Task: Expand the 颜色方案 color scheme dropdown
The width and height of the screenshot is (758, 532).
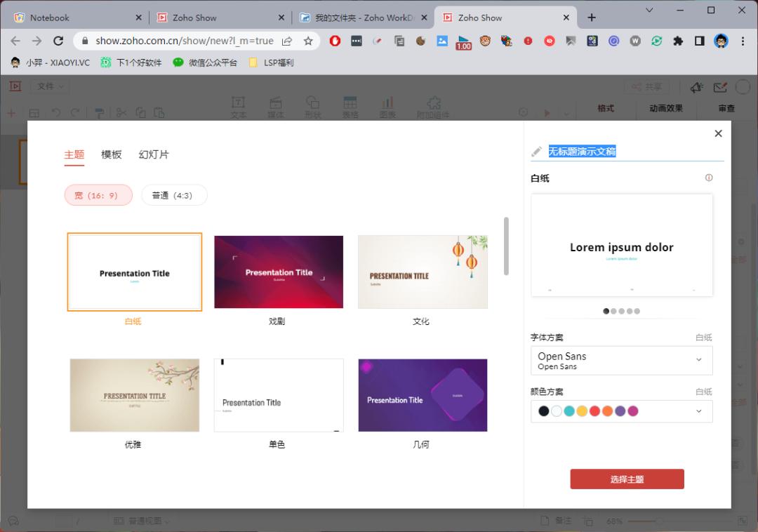Action: tap(698, 411)
